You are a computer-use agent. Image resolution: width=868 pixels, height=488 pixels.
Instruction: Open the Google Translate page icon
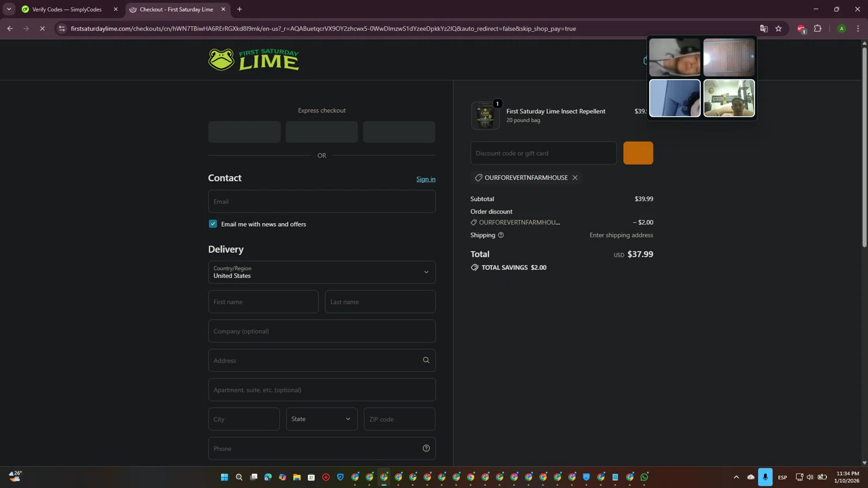coord(764,28)
